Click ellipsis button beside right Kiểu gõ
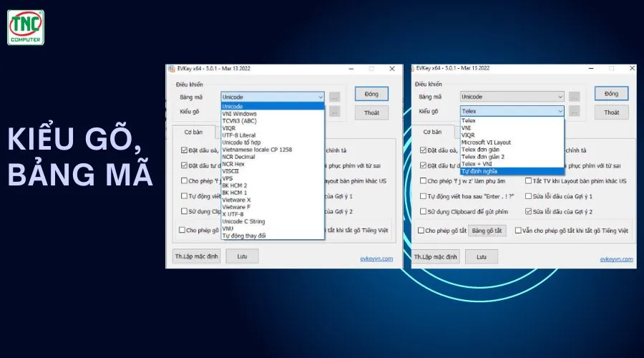The width and height of the screenshot is (644, 358). (x=574, y=111)
